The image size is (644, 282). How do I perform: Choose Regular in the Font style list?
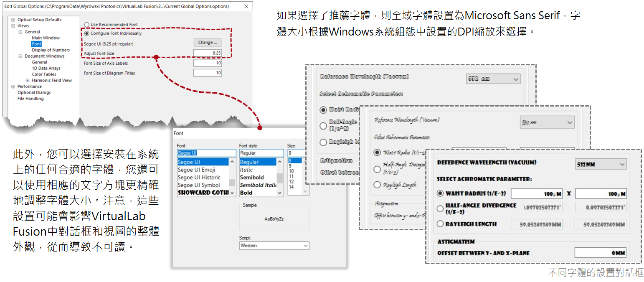258,162
